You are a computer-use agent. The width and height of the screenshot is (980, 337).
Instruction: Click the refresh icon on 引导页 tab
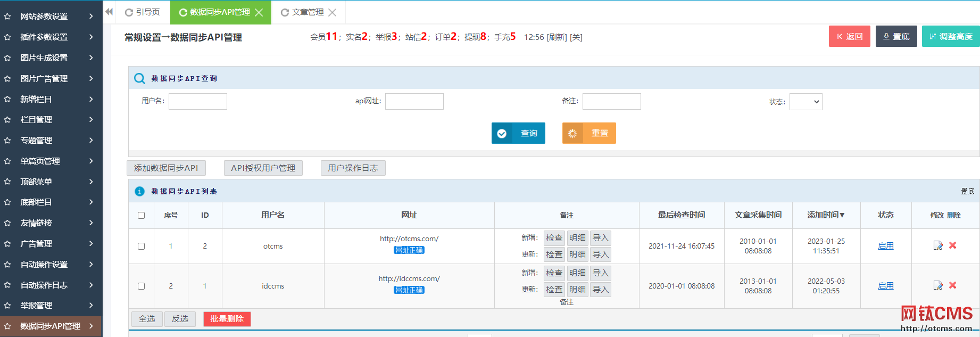[x=129, y=12]
